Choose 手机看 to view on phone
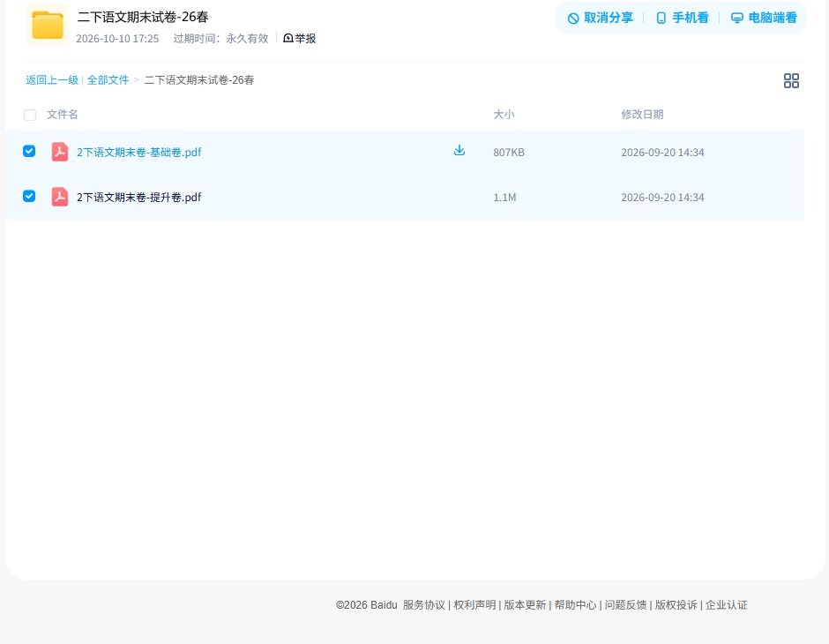The height and width of the screenshot is (644, 829). (682, 18)
